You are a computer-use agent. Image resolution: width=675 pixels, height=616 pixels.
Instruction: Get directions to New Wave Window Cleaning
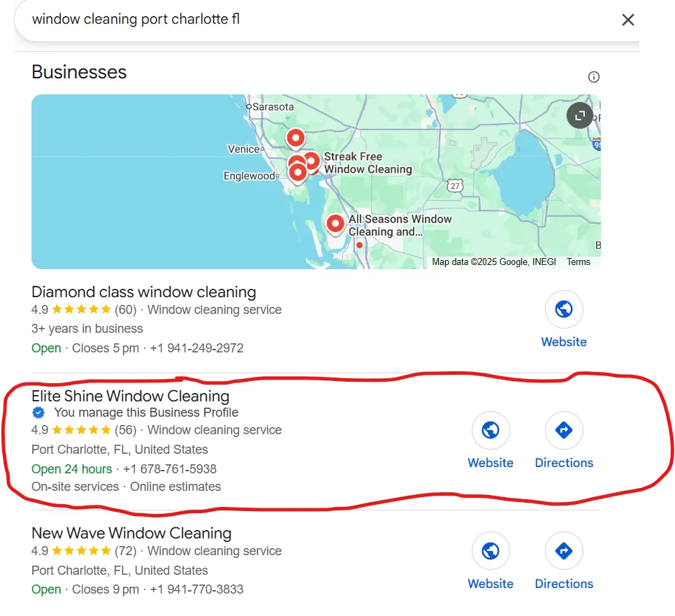coord(564,551)
